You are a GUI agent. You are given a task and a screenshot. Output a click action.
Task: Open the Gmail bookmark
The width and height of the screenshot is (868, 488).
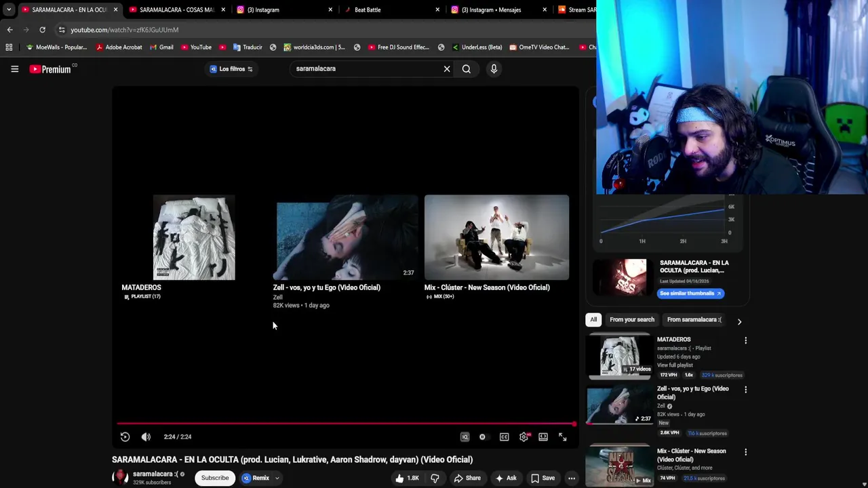[x=161, y=47]
